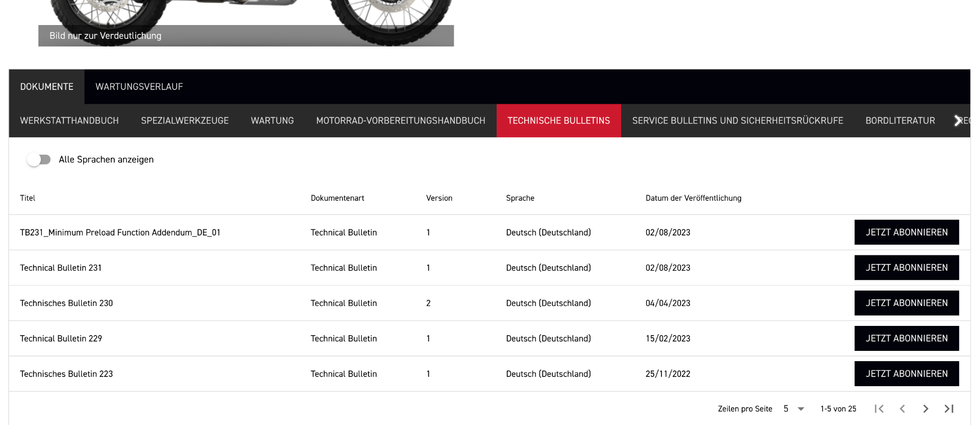Subscribe to Technisches Bulletin 223
Viewport: 980px width, 425px height.
coord(906,374)
